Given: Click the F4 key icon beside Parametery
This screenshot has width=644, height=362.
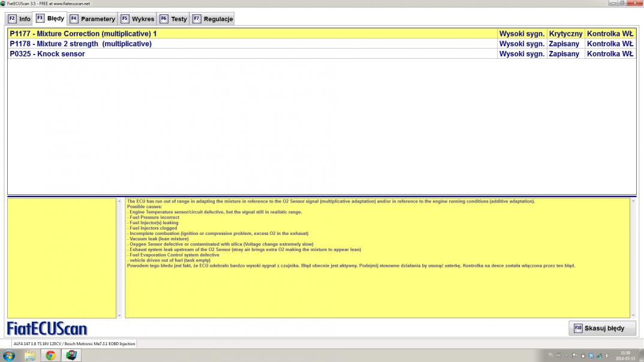Looking at the screenshot, I should (x=74, y=19).
